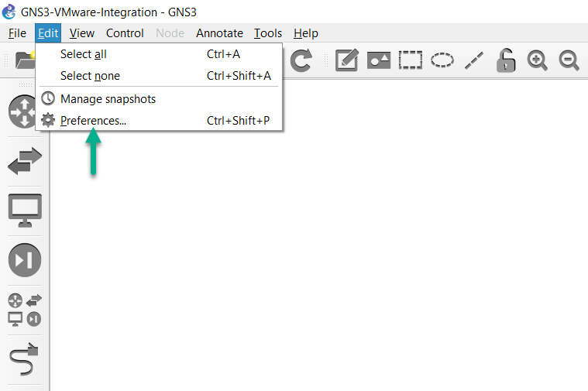Browse switches in the device sidebar
The height and width of the screenshot is (391, 588).
coord(25,161)
